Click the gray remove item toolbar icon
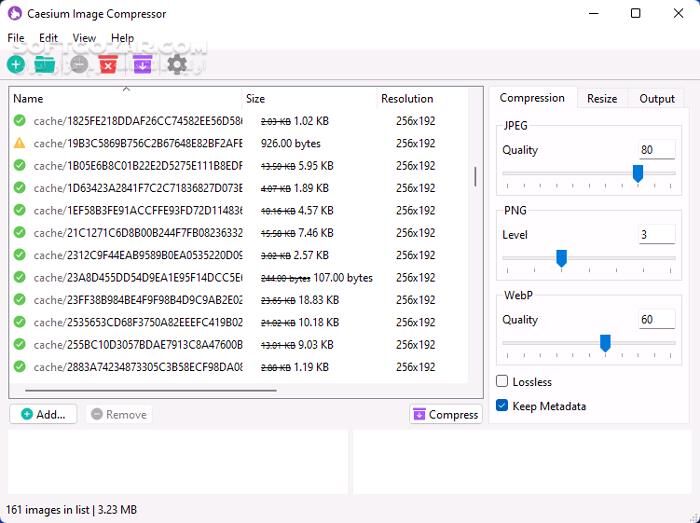This screenshot has width=700, height=523. [79, 65]
